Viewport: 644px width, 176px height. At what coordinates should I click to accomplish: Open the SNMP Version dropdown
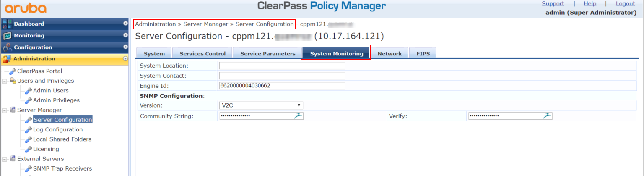click(261, 105)
